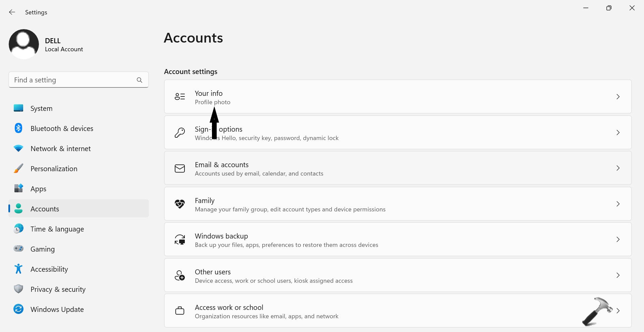Click the Personalization paintbrush icon

pos(18,169)
